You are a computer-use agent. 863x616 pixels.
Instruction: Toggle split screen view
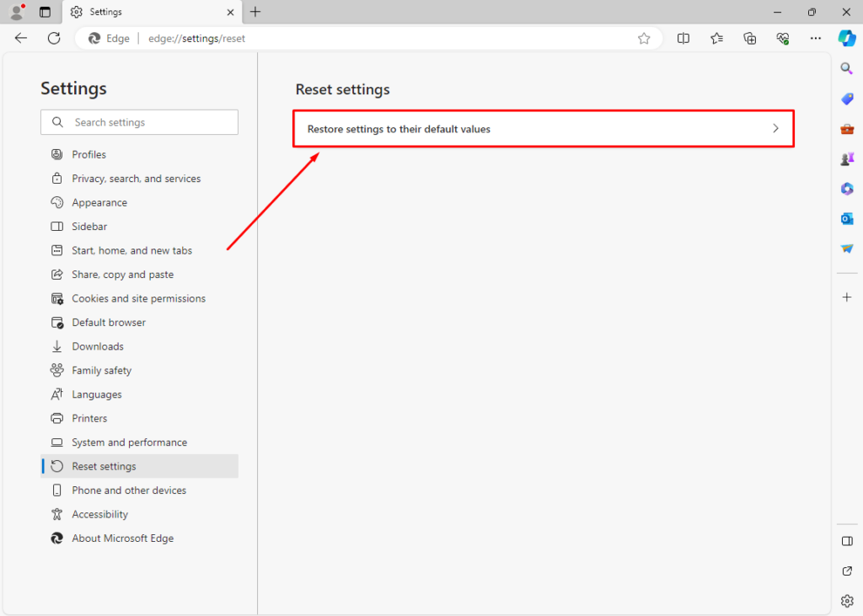point(683,38)
